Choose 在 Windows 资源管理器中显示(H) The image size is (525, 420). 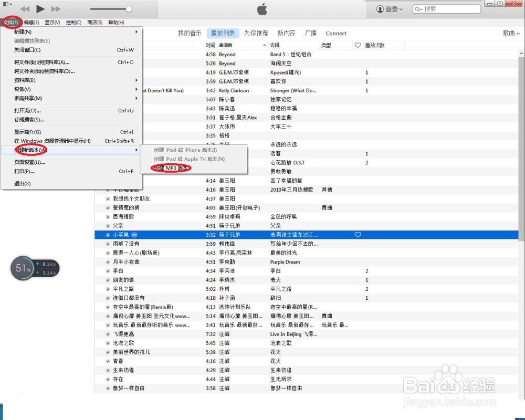click(71, 141)
